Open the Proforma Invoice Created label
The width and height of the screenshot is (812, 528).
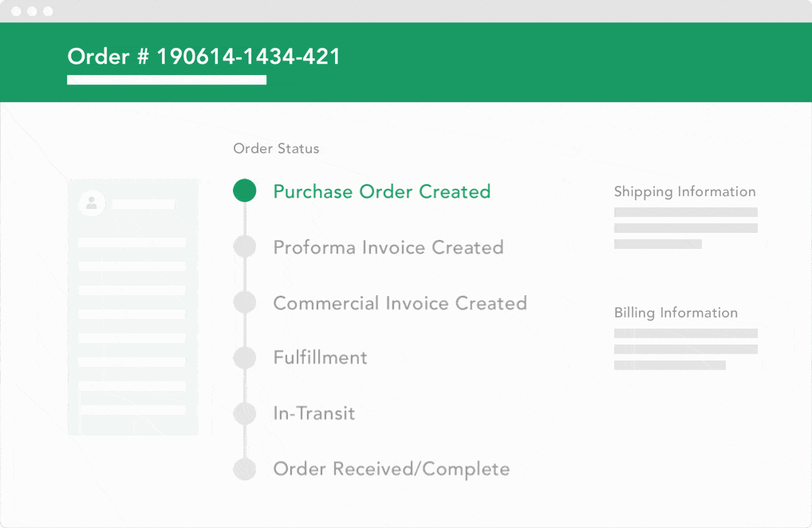coord(388,247)
